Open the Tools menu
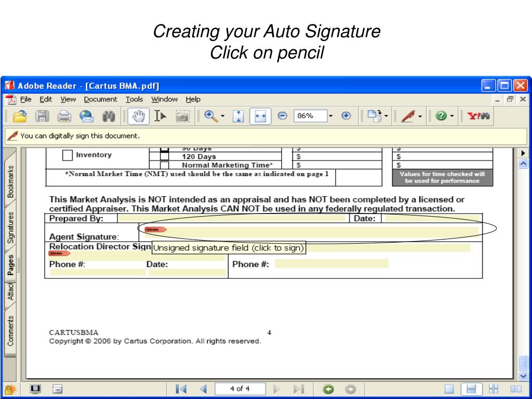The height and width of the screenshot is (399, 532). coord(135,99)
